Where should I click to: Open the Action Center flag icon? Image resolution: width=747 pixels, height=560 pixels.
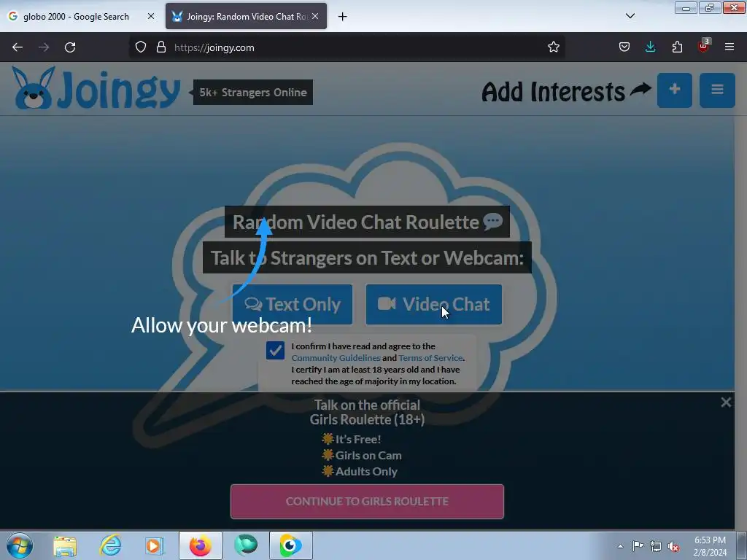tap(638, 546)
